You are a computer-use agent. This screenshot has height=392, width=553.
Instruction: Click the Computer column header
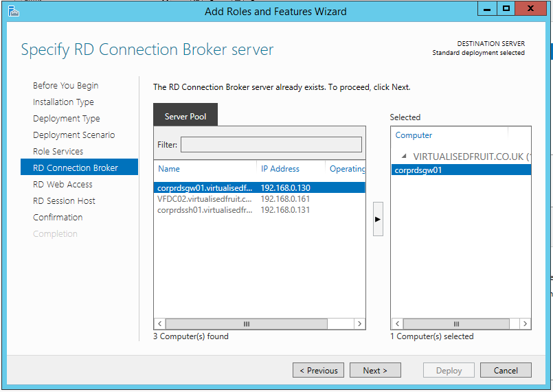pos(414,135)
